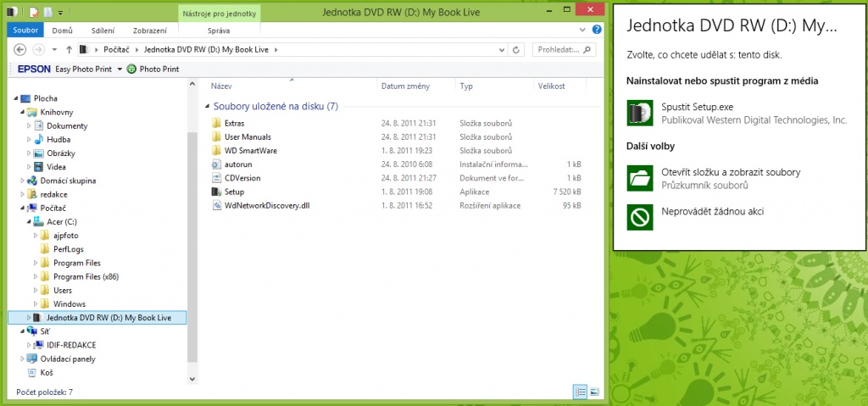868x406 pixels.
Task: Click the take no action icon
Action: [x=641, y=217]
